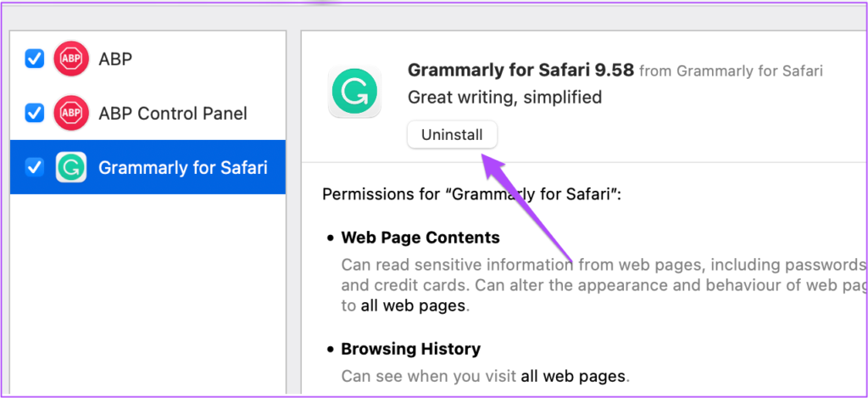Click the Web Page Contents permission heading
This screenshot has width=868, height=398.
[420, 238]
